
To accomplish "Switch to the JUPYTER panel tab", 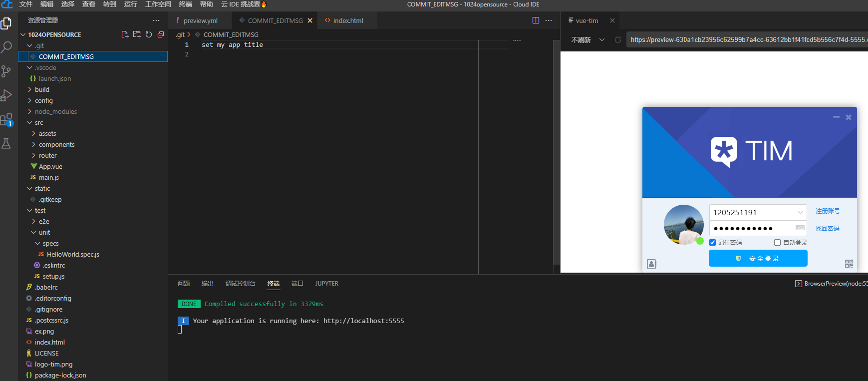I will [x=327, y=284].
